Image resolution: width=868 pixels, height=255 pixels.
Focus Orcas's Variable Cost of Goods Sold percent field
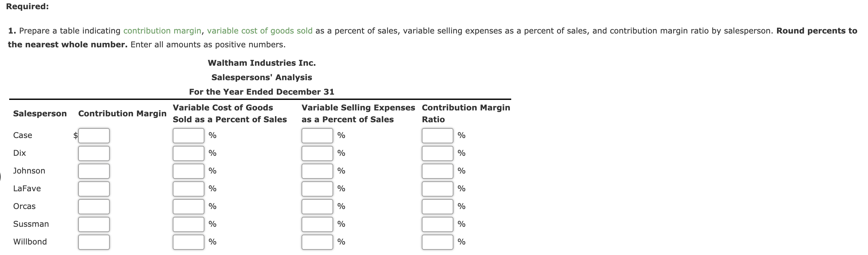[188, 206]
